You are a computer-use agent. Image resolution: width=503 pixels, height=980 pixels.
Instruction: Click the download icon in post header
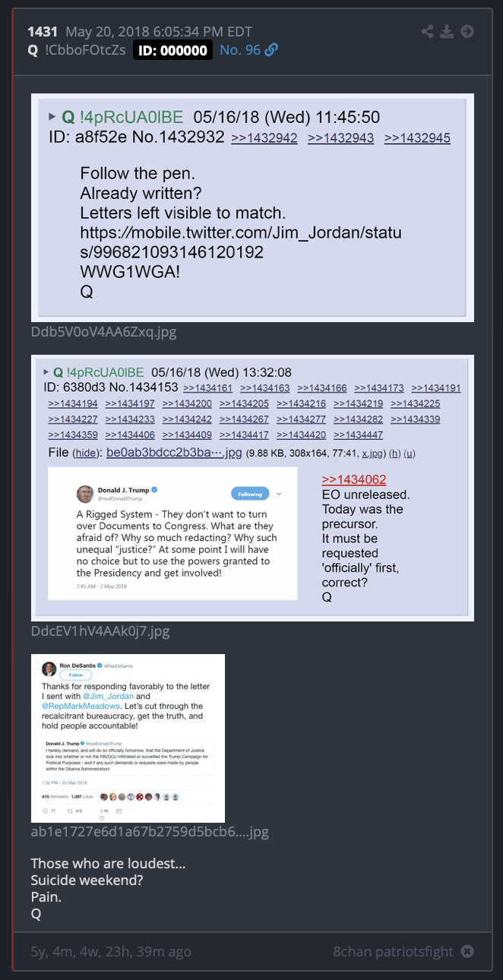click(x=448, y=31)
